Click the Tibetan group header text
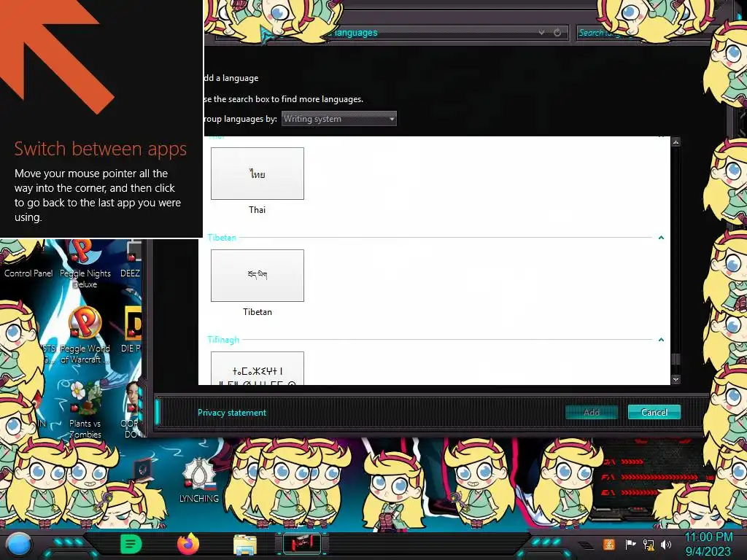Image resolution: width=747 pixels, height=560 pixels. [x=222, y=237]
